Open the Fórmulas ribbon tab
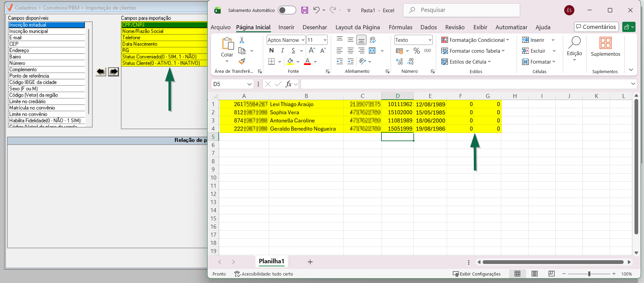This screenshot has width=644, height=283. point(400,27)
